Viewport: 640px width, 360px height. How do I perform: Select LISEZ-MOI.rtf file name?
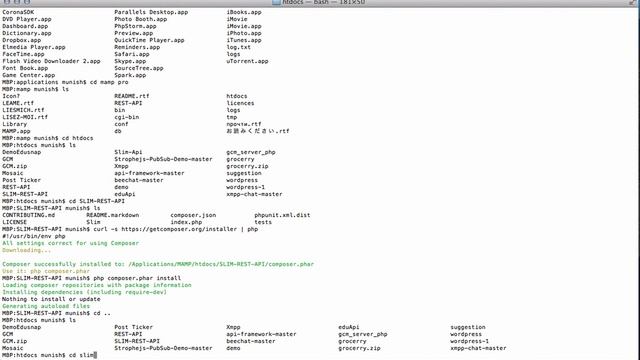point(25,117)
